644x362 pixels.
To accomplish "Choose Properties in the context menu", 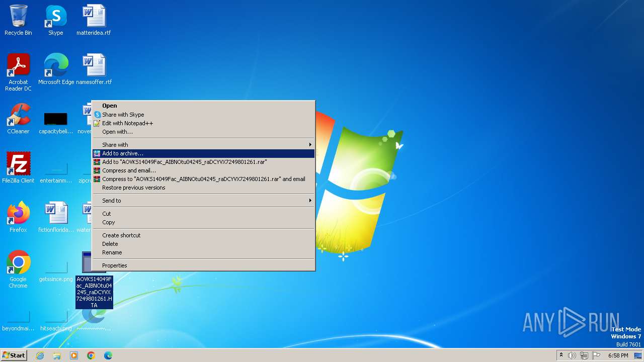I will point(203,265).
